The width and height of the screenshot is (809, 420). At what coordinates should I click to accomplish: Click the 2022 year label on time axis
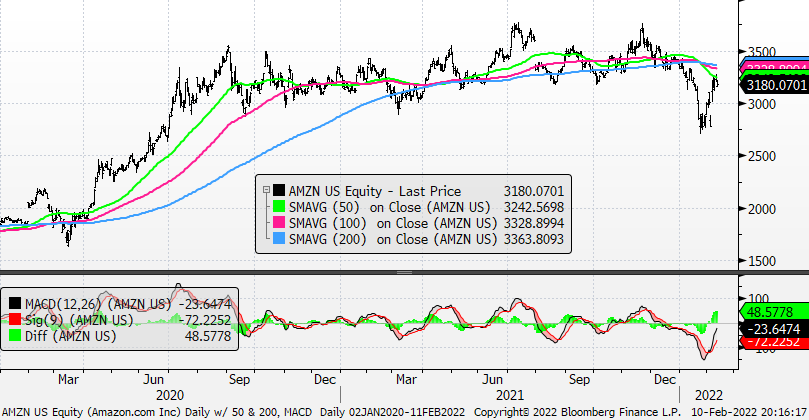point(709,395)
